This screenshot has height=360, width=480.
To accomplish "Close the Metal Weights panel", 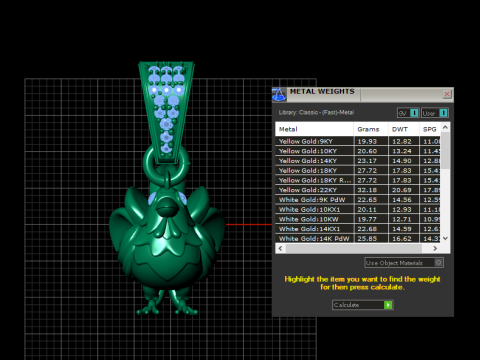I will tap(447, 94).
